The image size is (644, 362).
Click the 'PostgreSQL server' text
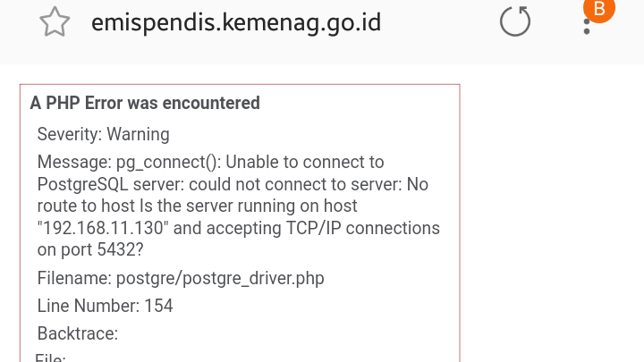[111, 184]
